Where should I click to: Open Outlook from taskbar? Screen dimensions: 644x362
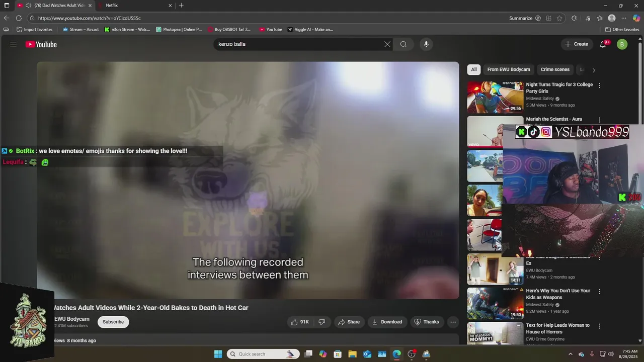click(367, 354)
